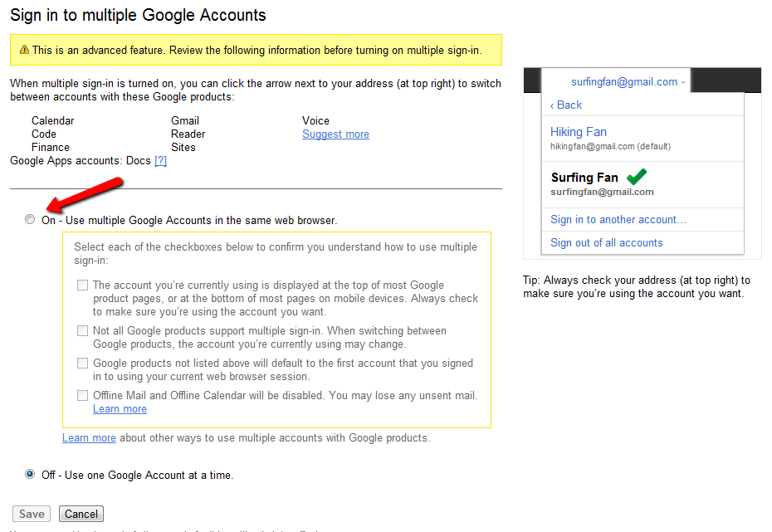This screenshot has width=772, height=532.
Task: Enable the Offline Mail disabled acknowledgment checkbox
Action: [x=82, y=396]
